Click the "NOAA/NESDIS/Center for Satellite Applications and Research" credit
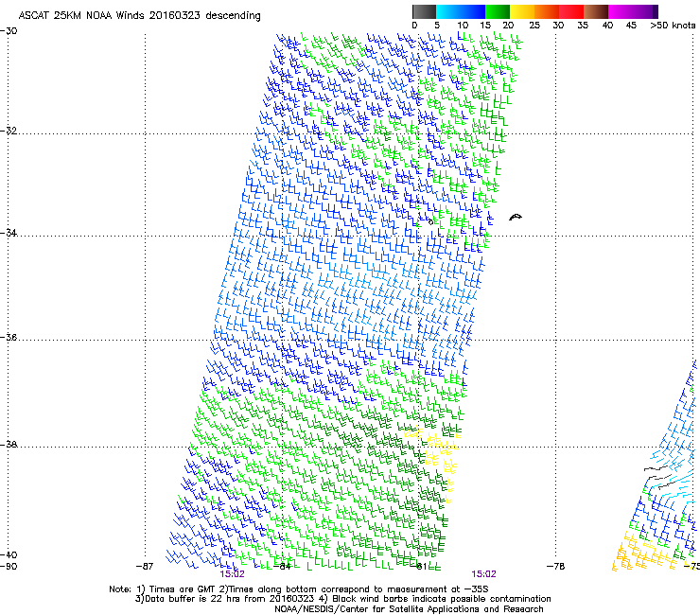 pos(409,609)
